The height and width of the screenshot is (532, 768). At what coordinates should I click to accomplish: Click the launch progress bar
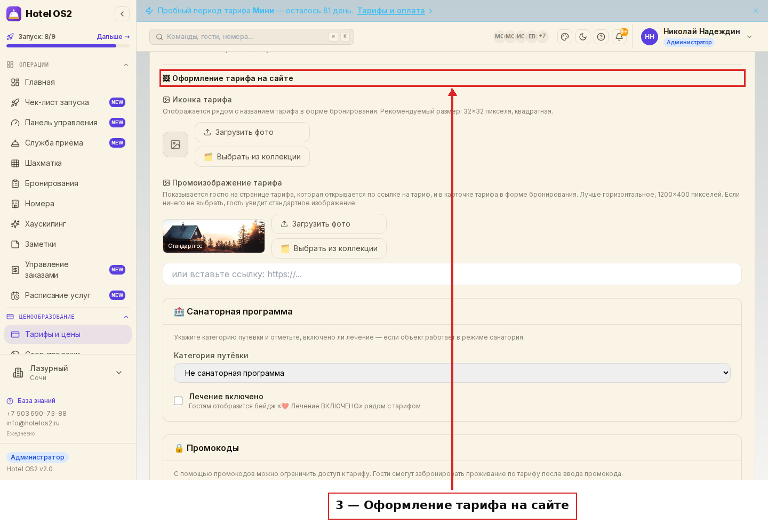(68, 46)
